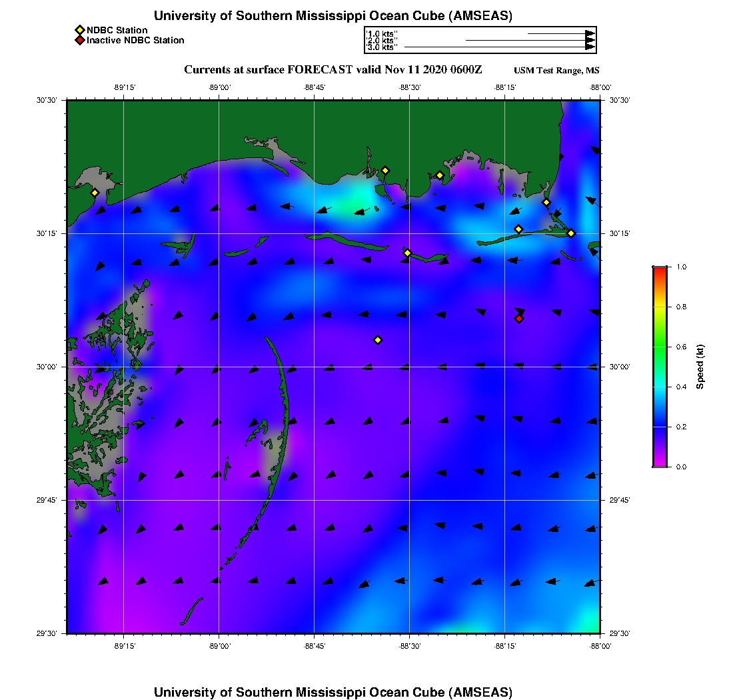Click the 'Speed (kt)' color bar label
This screenshot has height=700, width=733.
click(x=700, y=367)
